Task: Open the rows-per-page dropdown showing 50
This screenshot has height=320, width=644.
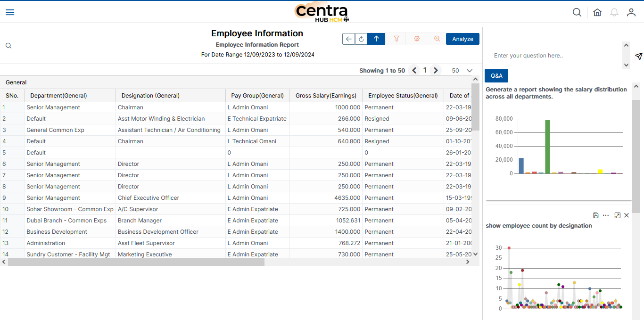Action: point(462,70)
